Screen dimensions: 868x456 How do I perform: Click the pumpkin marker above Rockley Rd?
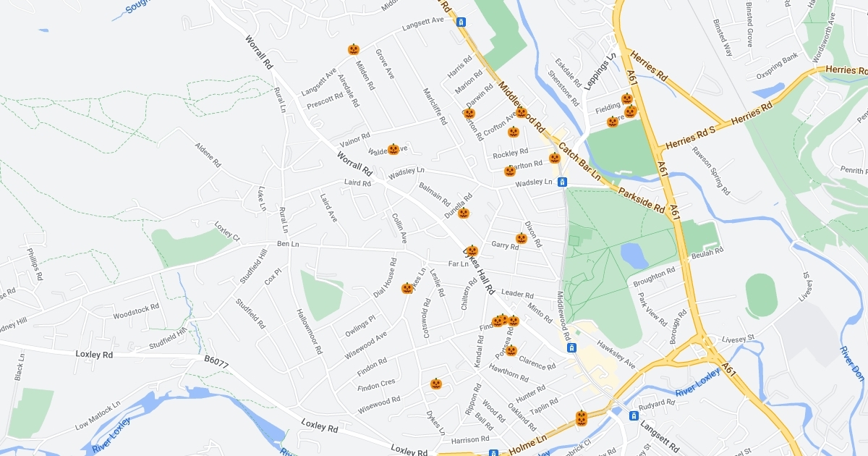[x=514, y=132]
